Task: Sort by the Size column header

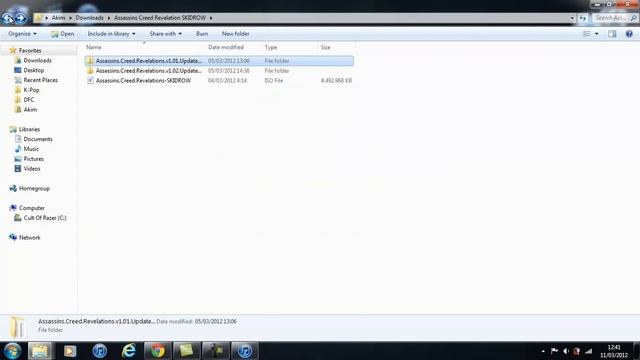Action: point(325,47)
